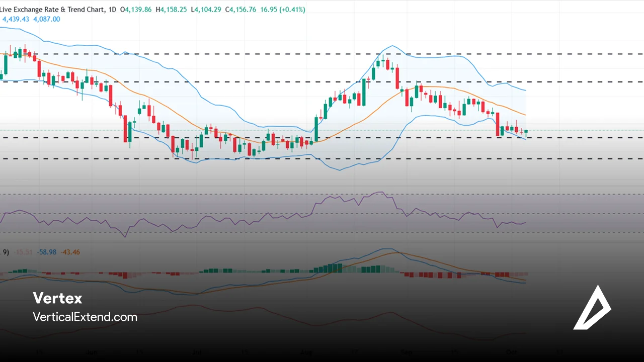Click the band value 4,087.00
644x362 pixels.
(46, 19)
